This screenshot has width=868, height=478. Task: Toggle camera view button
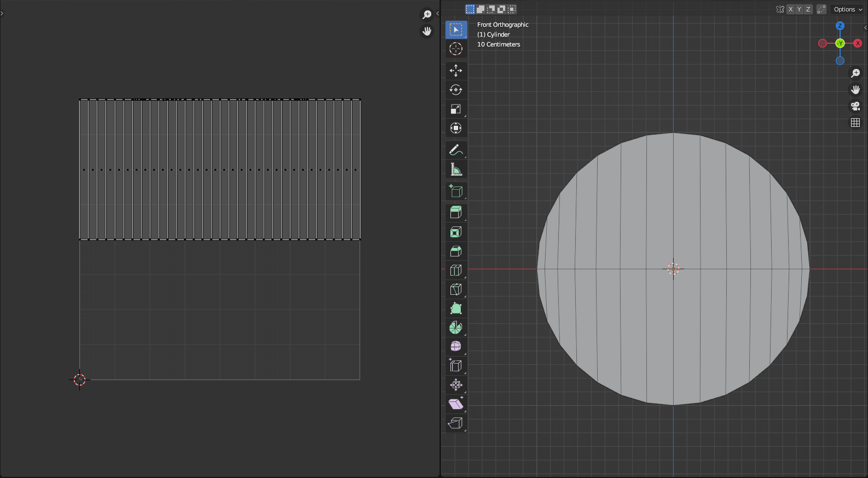855,106
